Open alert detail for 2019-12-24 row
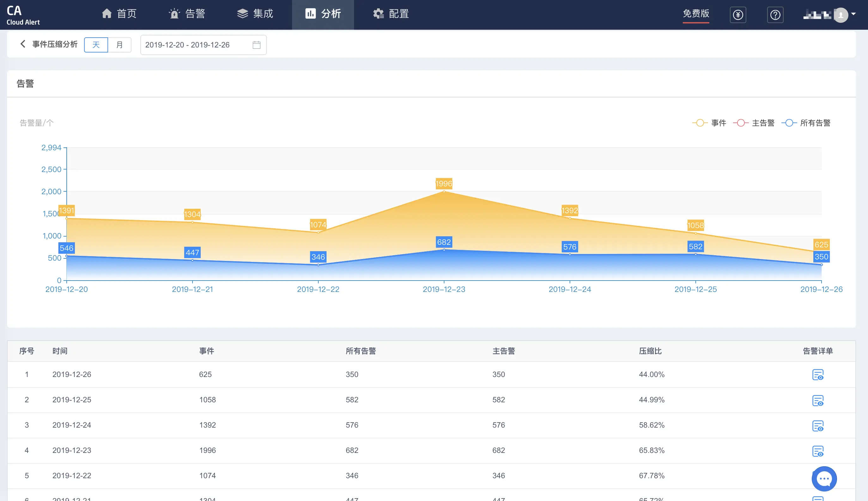The height and width of the screenshot is (501, 868). point(817,426)
